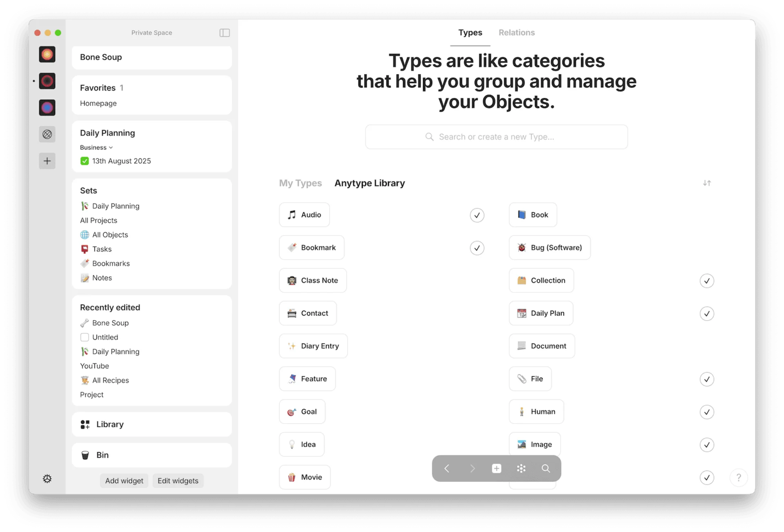Expand the Business view dropdown
784x532 pixels.
96,148
